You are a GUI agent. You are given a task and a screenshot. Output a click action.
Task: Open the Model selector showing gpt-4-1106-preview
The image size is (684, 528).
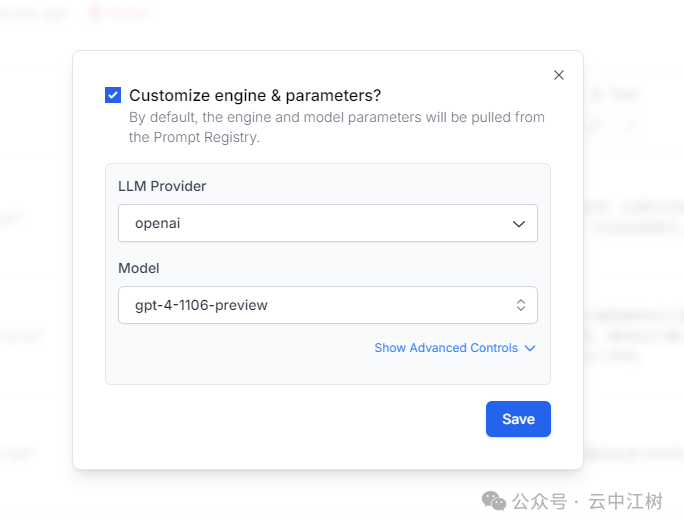click(327, 306)
